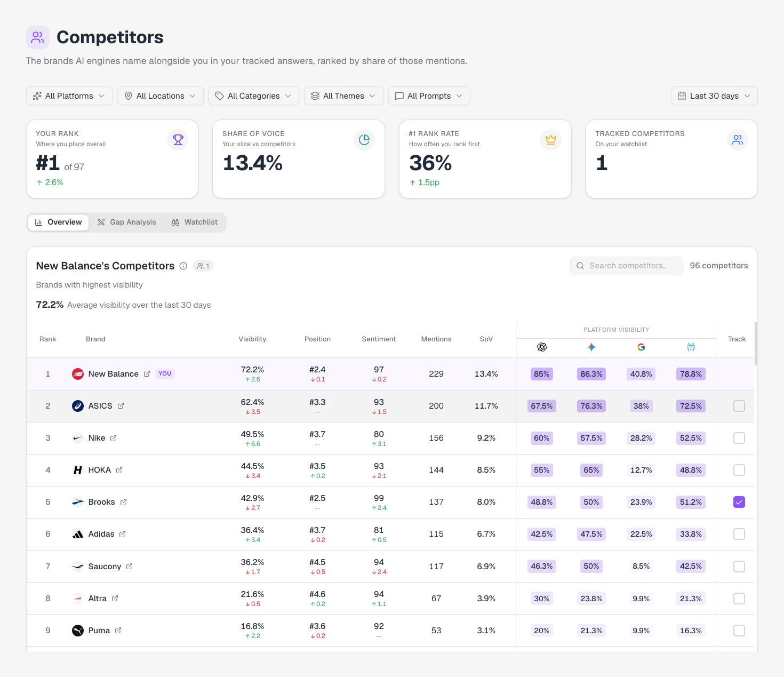This screenshot has width=784, height=677.
Task: Click ASICS's 76.3% Gemini visibility swatch
Action: pyautogui.click(x=591, y=406)
